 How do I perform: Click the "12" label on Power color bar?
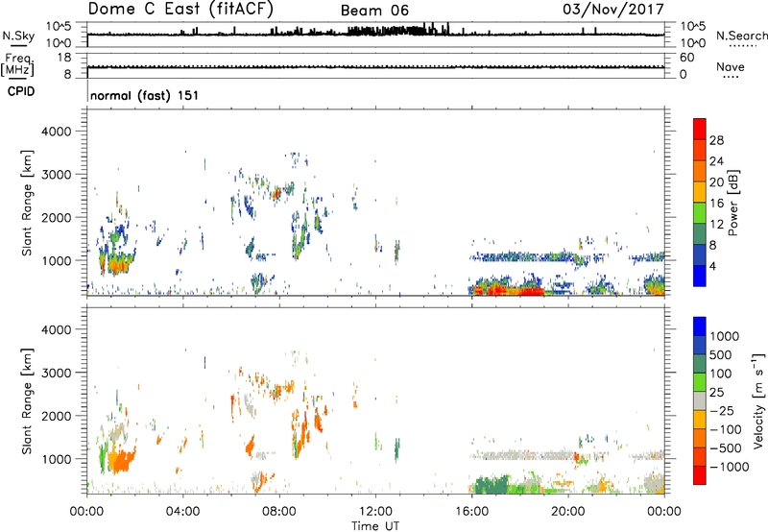pos(716,225)
